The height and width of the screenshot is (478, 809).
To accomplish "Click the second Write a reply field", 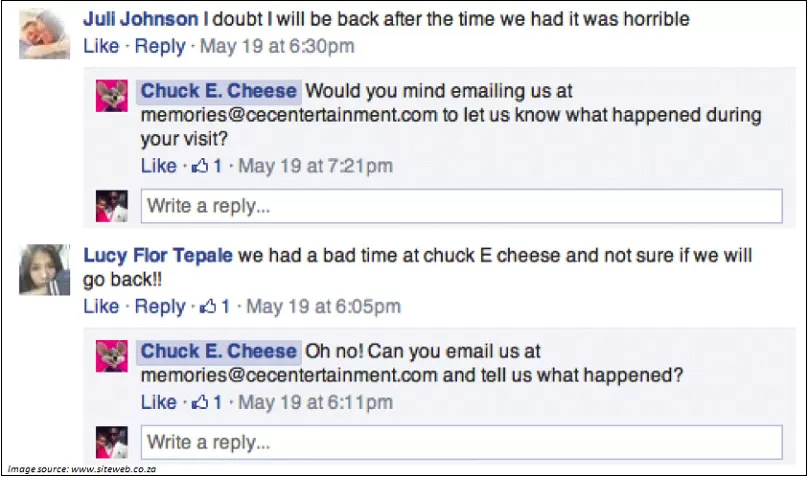I will [x=461, y=442].
